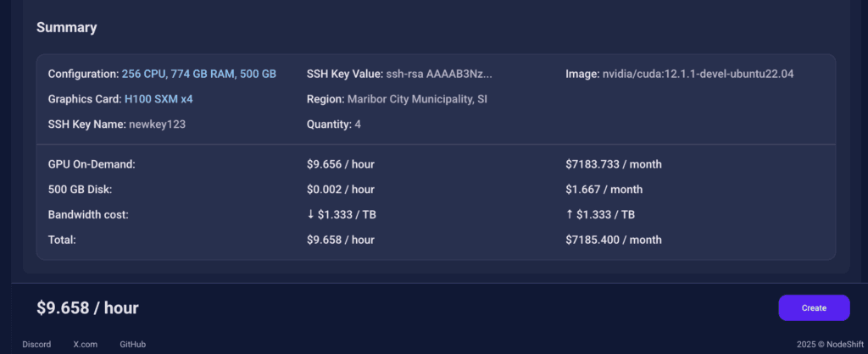Click the nvidia/cuda image name
Screen dimensions: 868x354
tap(698, 74)
